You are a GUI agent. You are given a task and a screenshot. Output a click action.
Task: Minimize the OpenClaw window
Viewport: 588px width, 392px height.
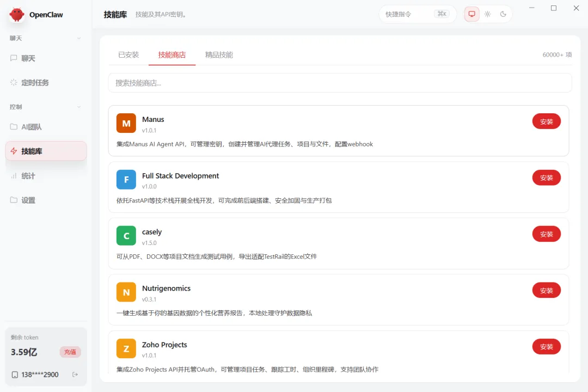[532, 8]
